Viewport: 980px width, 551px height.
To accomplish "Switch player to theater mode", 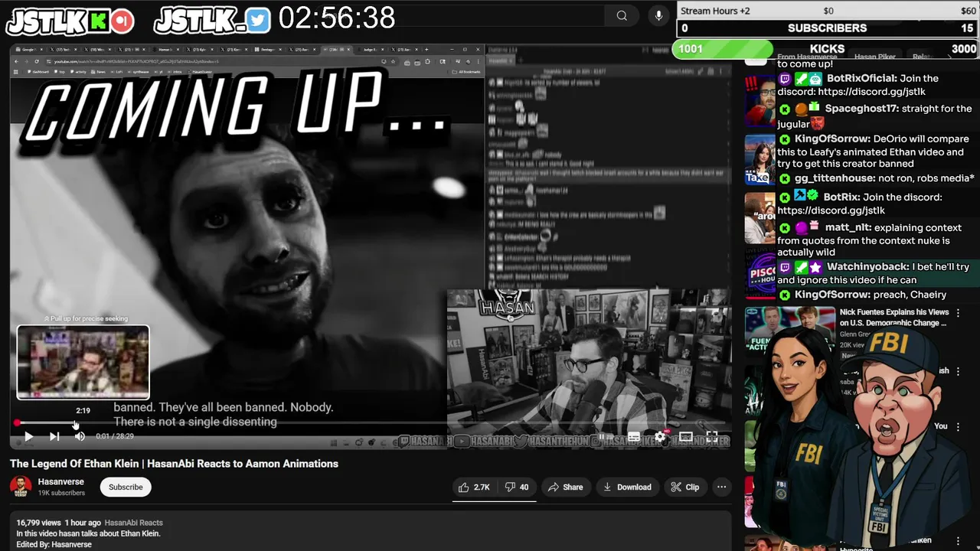I will (686, 437).
